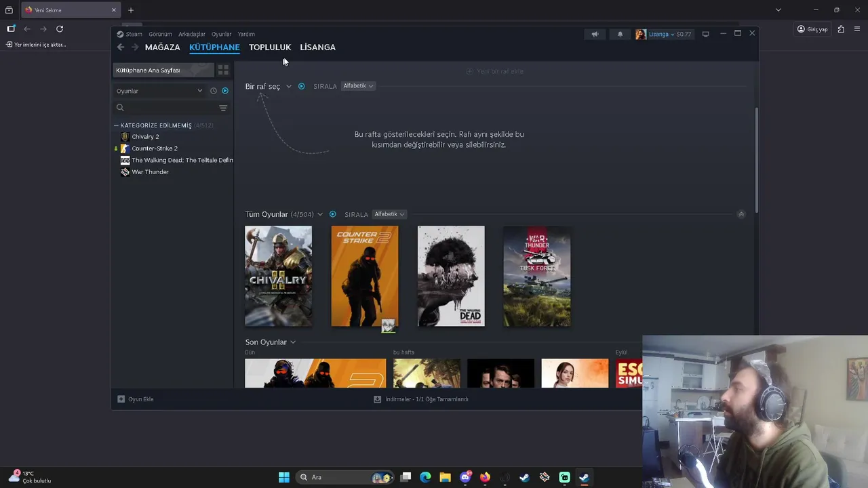The height and width of the screenshot is (488, 868).
Task: Open browser extensions puzzle icon
Action: click(841, 29)
